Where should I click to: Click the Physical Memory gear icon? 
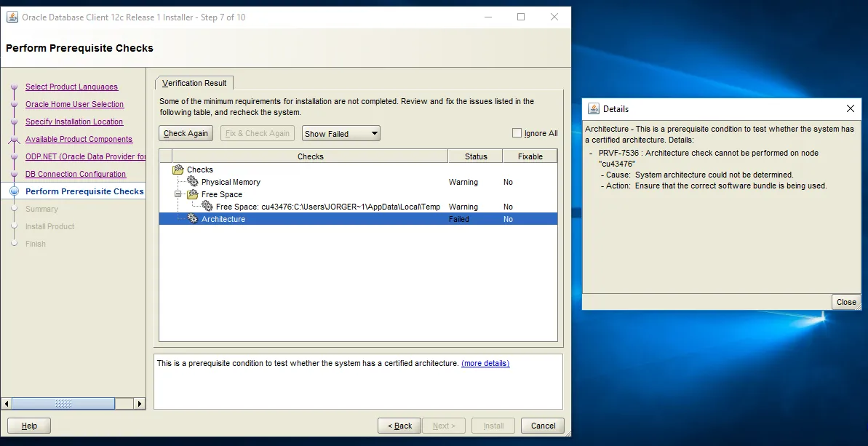(193, 181)
